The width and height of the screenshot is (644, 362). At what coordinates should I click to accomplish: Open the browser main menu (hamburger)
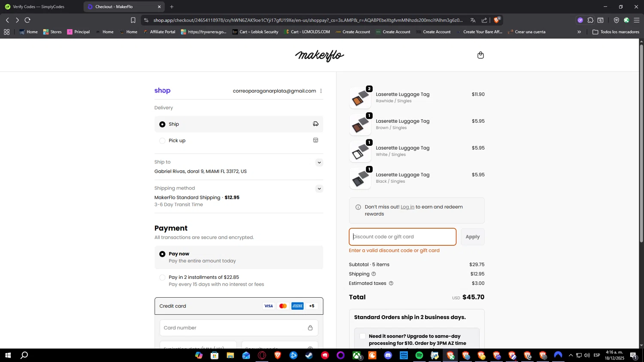point(637,20)
